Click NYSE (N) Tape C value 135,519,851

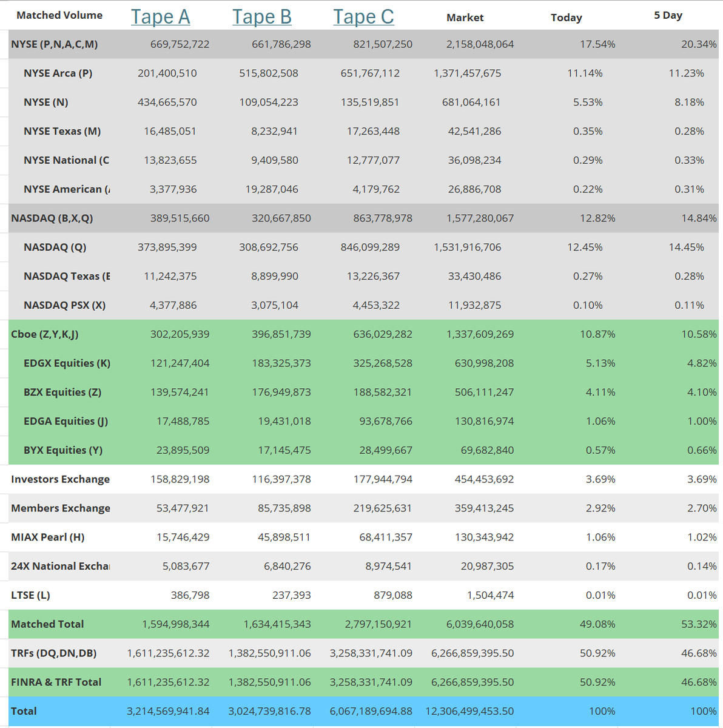click(x=370, y=103)
